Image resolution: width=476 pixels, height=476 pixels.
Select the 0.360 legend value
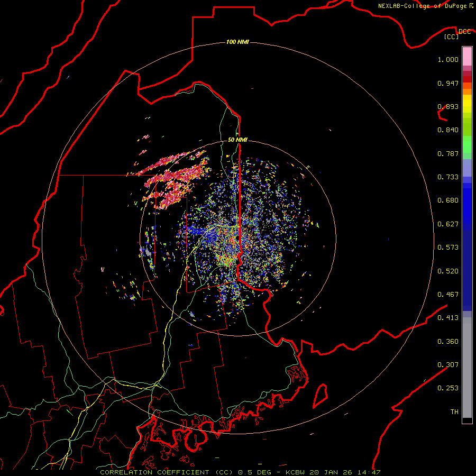pyautogui.click(x=448, y=342)
